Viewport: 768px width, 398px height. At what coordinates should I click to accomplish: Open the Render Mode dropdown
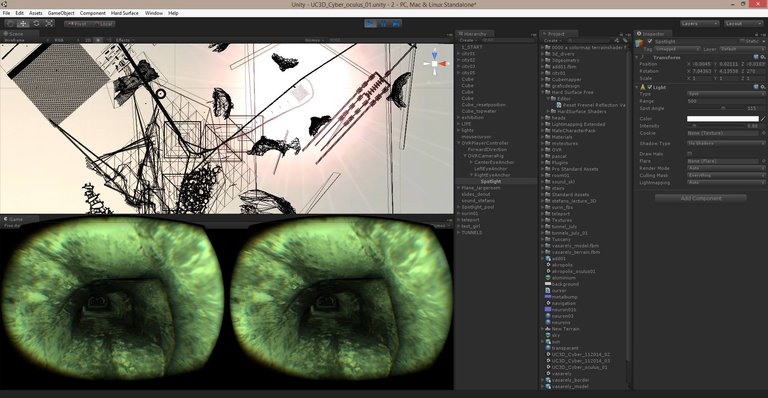tap(725, 168)
